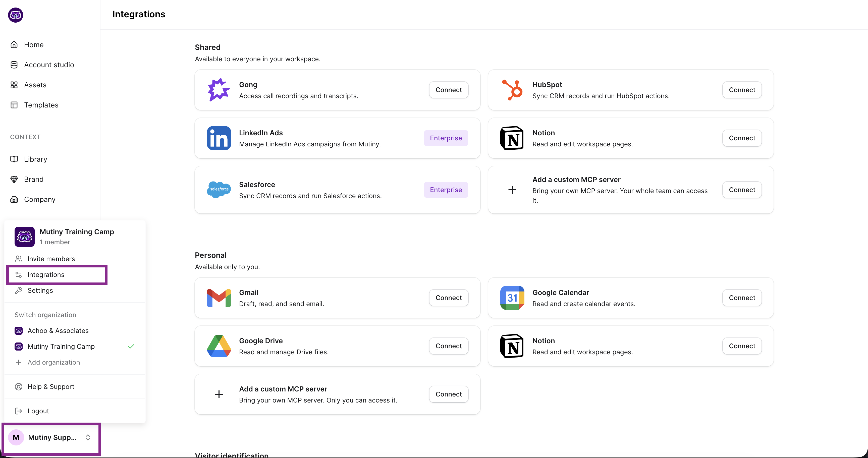Click the Brand diamond icon
Viewport: 868px width, 458px height.
tap(14, 180)
